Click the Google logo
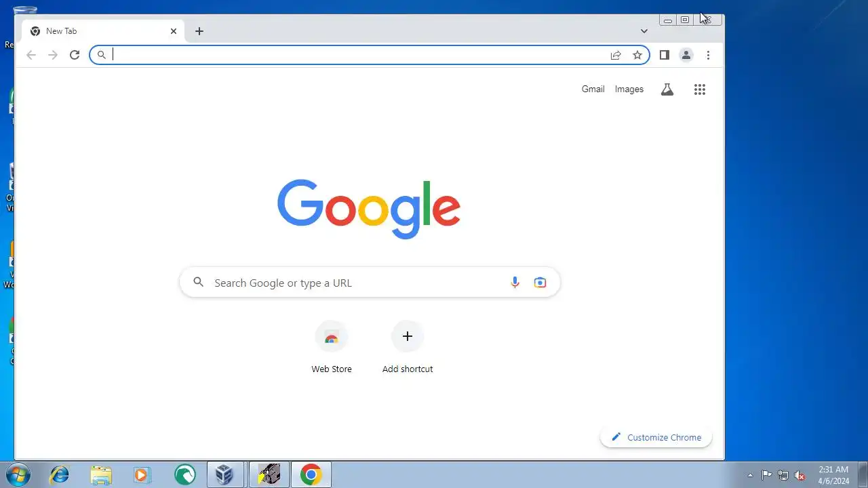This screenshot has height=488, width=868. click(369, 209)
